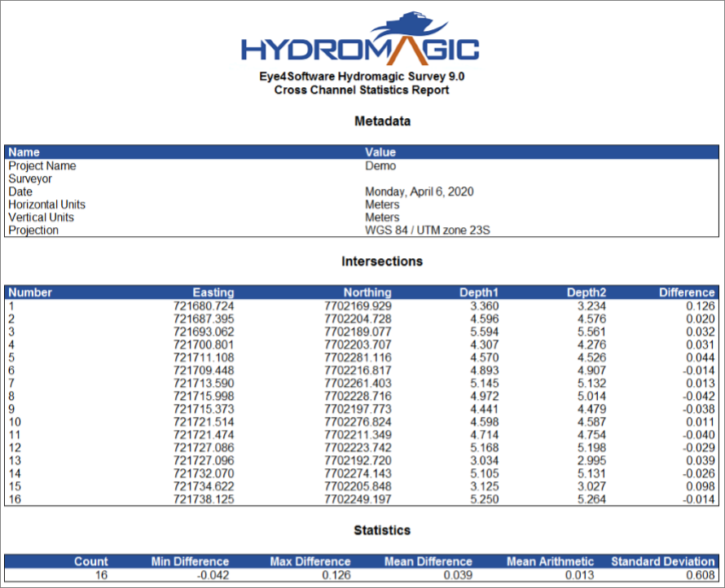
Task: Select the standard deviation value 0.608
Action: coord(701,575)
